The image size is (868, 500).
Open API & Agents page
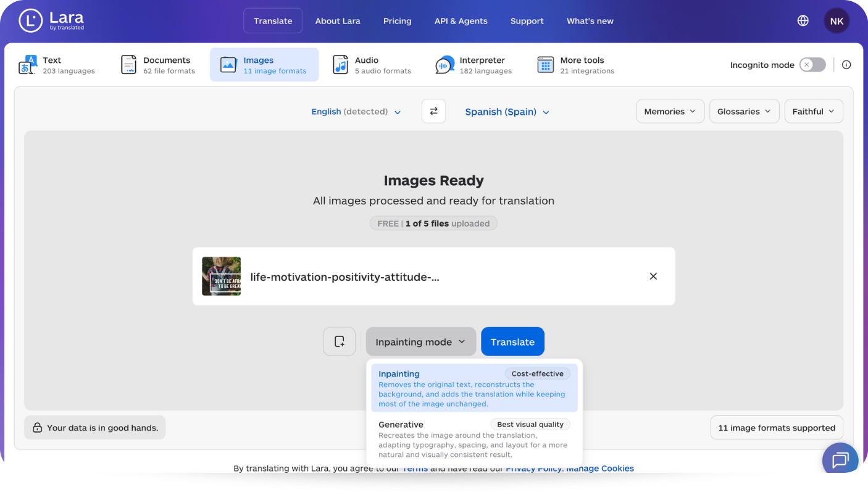461,21
